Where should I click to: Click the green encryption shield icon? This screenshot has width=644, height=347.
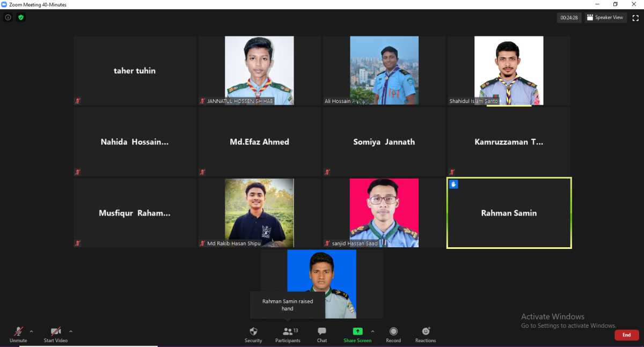coord(20,17)
